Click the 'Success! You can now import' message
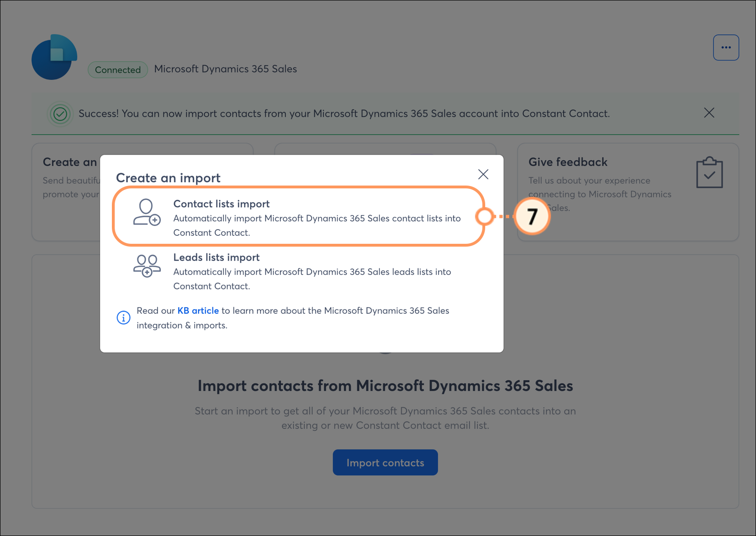756x536 pixels. (344, 114)
